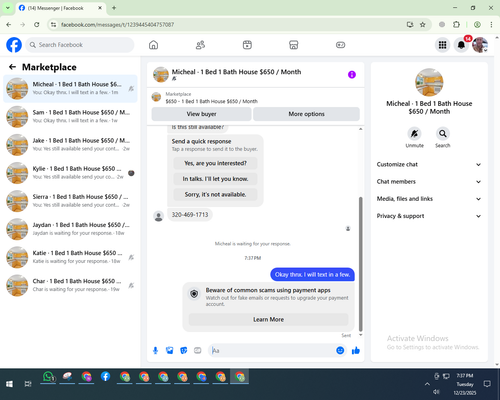
Task: Open a new browser tab
Action: tap(114, 8)
